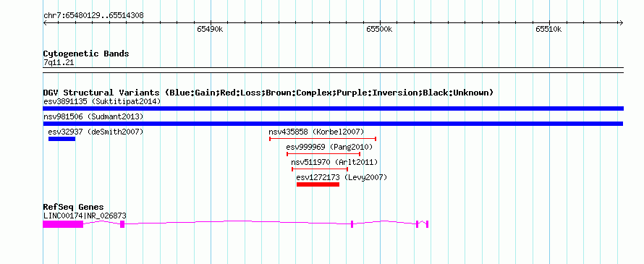The height and width of the screenshot is (264, 644).
Task: Select the blue gain bar under esv3891135
Action: tap(333, 108)
